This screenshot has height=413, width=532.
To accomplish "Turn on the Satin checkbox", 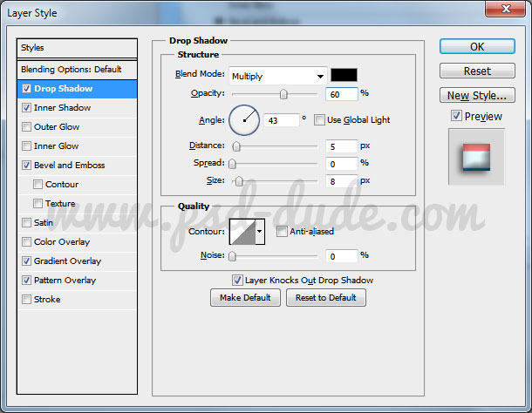I will coord(26,223).
